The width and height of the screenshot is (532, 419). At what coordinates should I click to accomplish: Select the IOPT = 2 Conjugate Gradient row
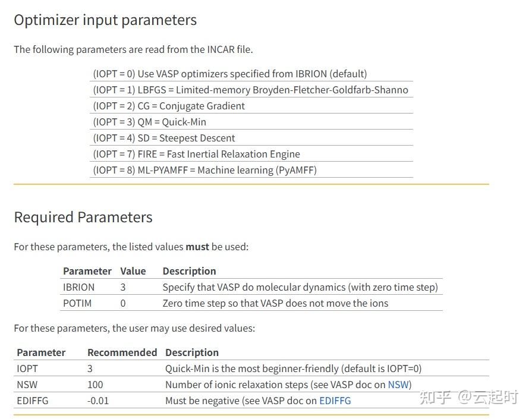tap(169, 106)
